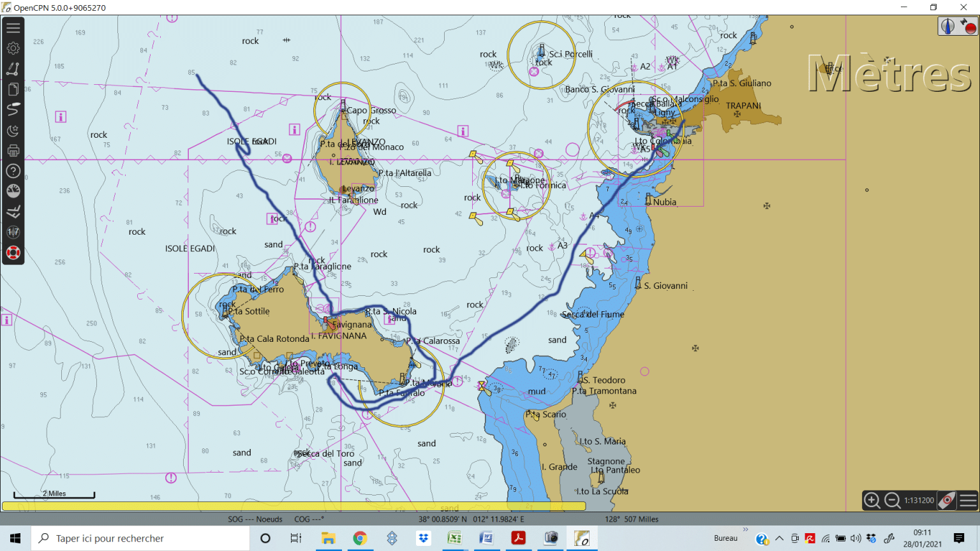
Task: Show hidden system tray icons
Action: pyautogui.click(x=779, y=538)
